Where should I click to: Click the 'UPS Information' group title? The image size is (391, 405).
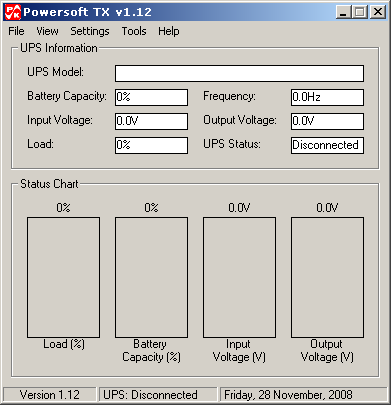tap(59, 48)
